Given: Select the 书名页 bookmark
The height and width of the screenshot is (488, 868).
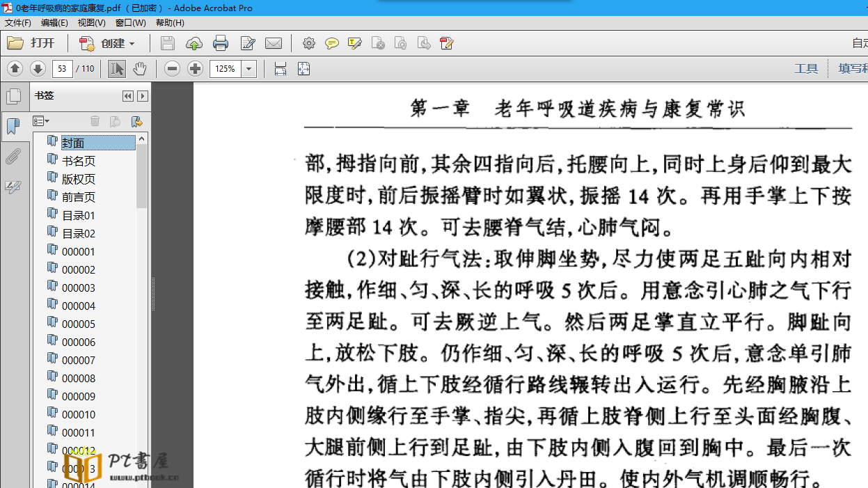Looking at the screenshot, I should [x=79, y=161].
